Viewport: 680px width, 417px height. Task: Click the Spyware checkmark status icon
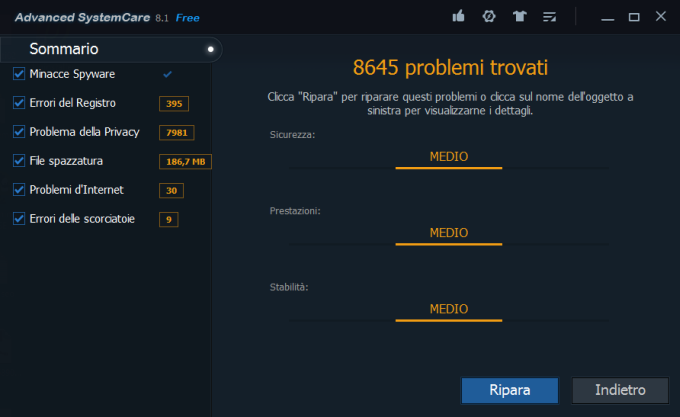pos(167,74)
